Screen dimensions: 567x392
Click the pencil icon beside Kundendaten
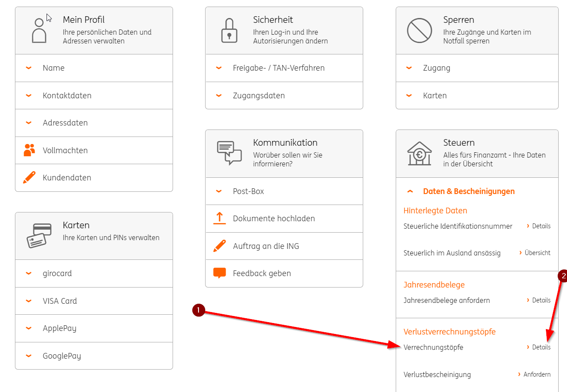pyautogui.click(x=29, y=178)
